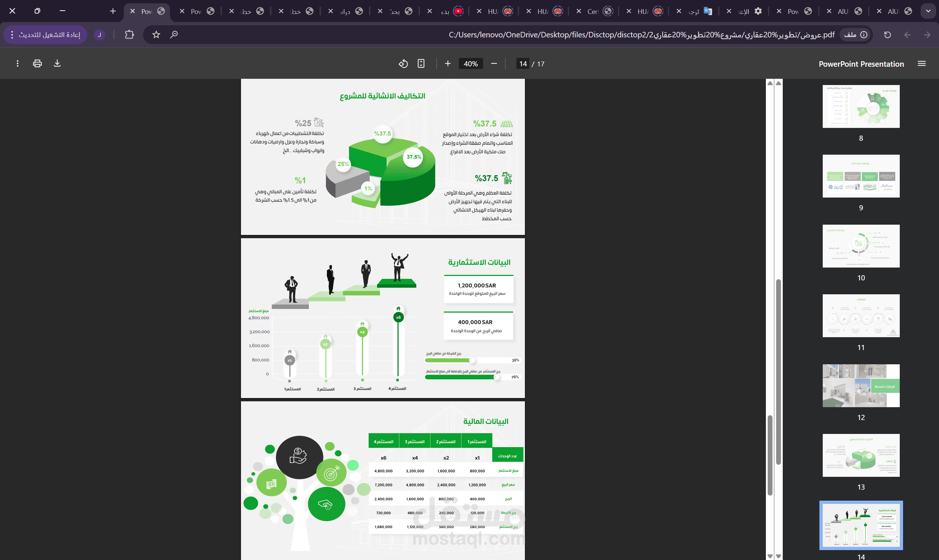Open the browser extensions puzzle icon
Screen dimensions: 939x560
point(129,35)
